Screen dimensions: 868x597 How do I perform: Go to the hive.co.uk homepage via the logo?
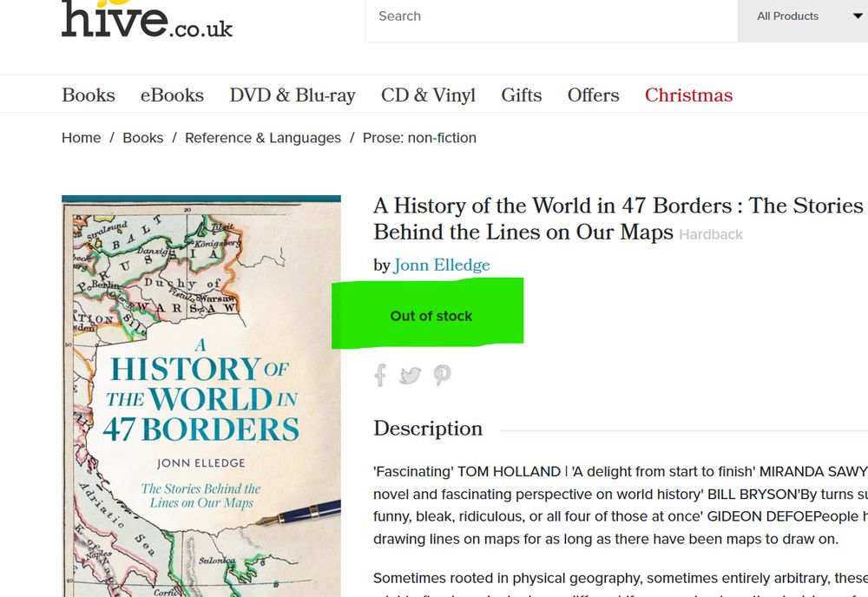[147, 19]
